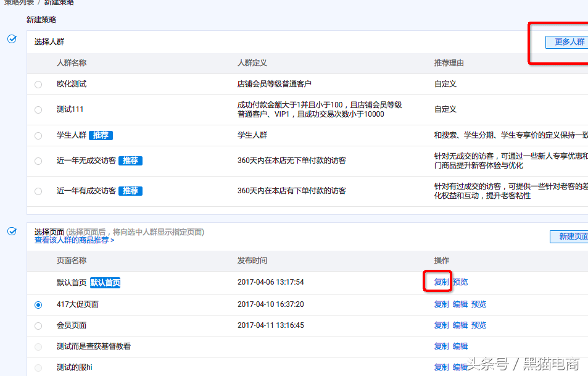
Task: Copy the 测试的服hi page
Action: tap(441, 367)
